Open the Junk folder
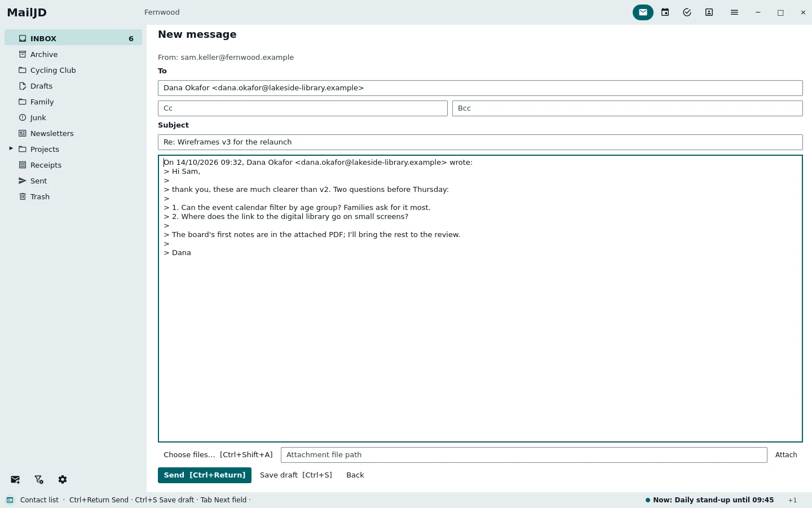Image resolution: width=812 pixels, height=508 pixels. coord(73,117)
